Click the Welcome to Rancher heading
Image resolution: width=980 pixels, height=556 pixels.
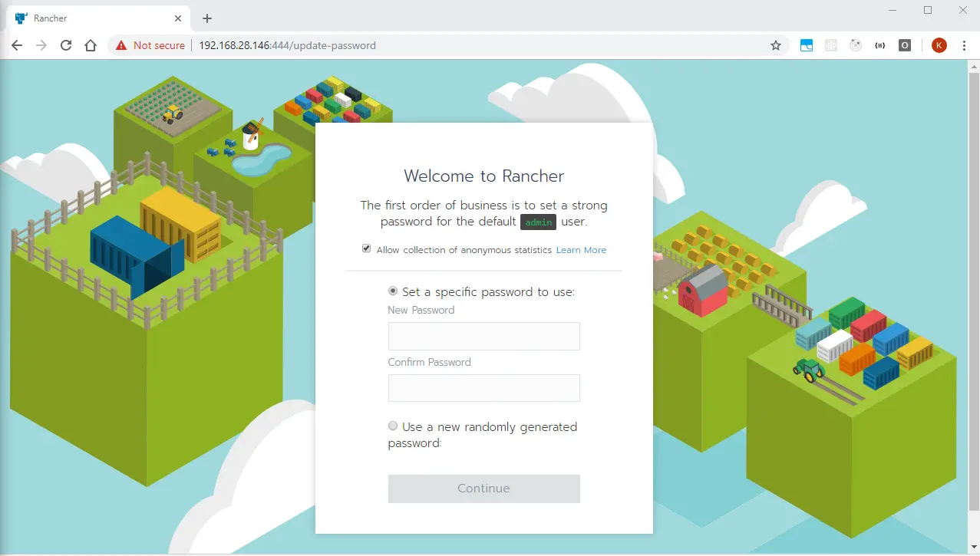[x=483, y=176]
